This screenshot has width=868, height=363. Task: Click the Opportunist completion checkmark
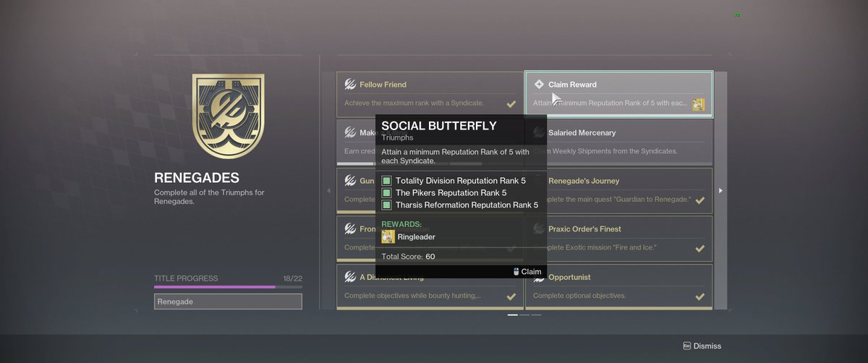[x=699, y=296]
